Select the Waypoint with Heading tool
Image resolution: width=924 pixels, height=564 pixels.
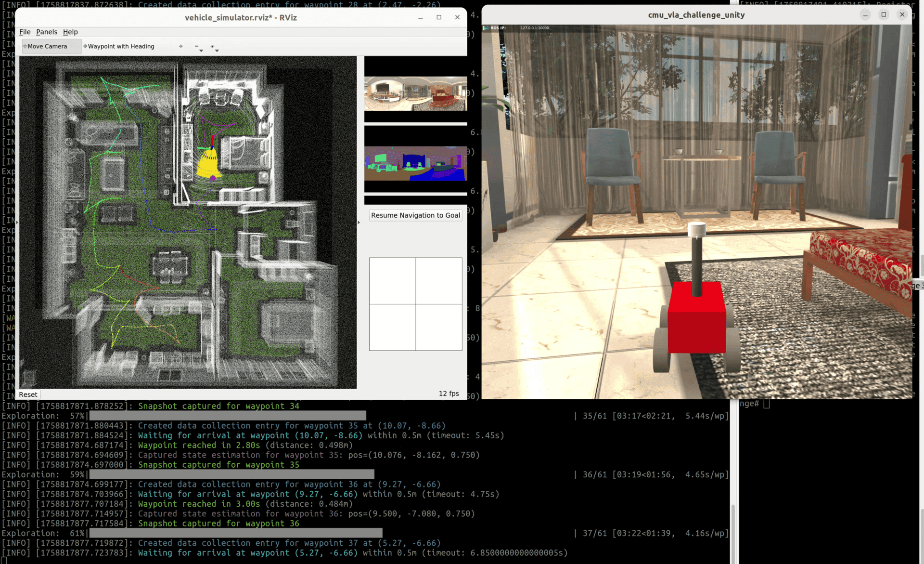(122, 46)
